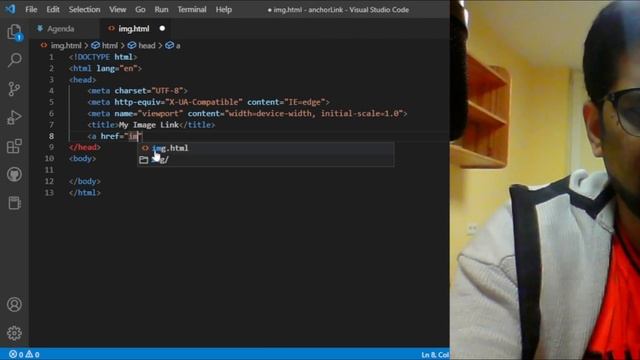Click line number 11 in the gutter
The image size is (640, 360).
[49, 170]
